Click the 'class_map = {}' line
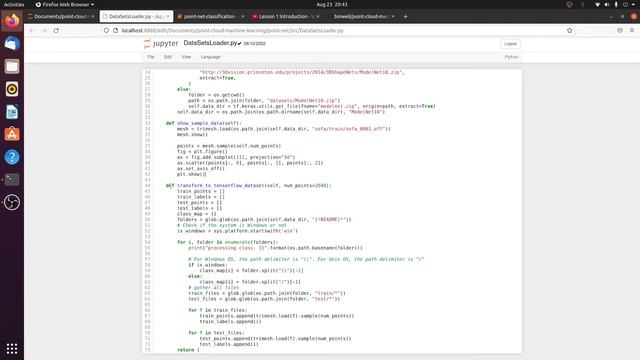The height and width of the screenshot is (360, 640). pos(196,213)
